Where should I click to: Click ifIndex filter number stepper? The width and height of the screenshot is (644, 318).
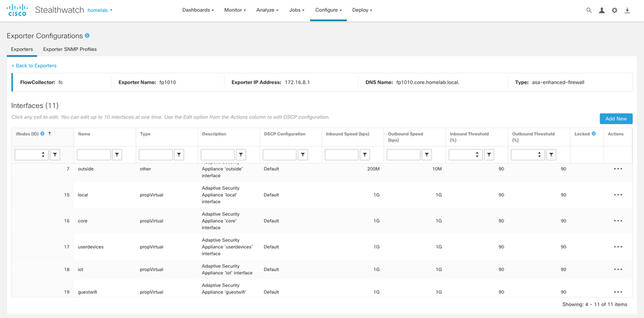click(43, 154)
